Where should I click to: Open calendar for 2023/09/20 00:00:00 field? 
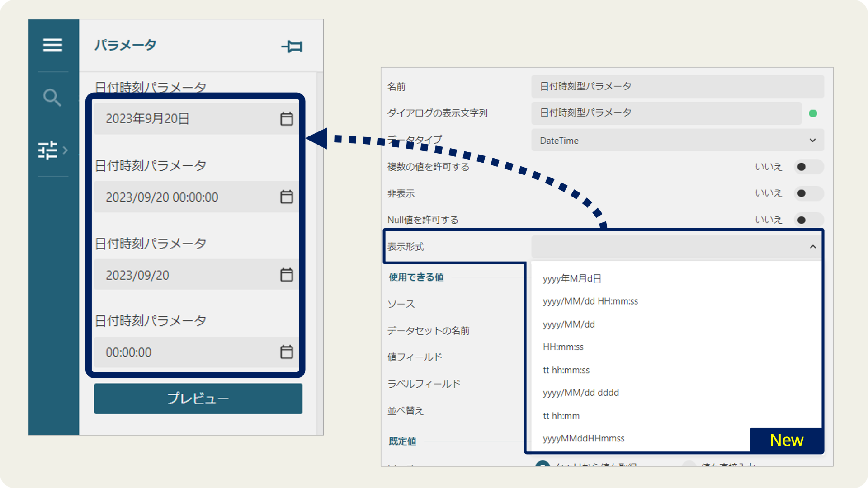coord(287,197)
